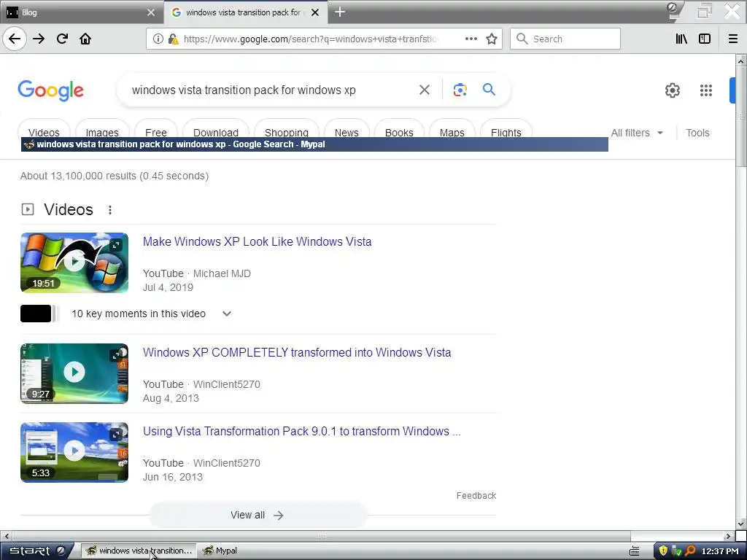Select the windows vista transition taskbar button
Viewport: 747px width, 560px height.
[x=139, y=551]
